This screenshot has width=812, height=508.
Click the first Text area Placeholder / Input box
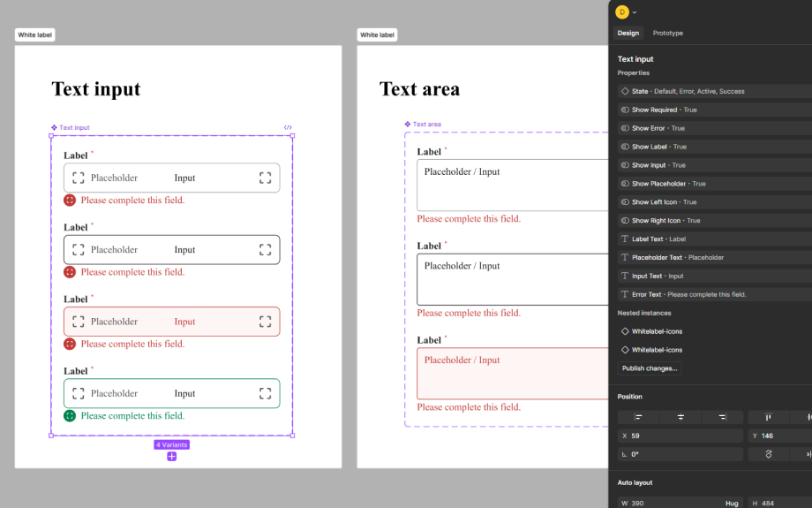[x=513, y=185]
